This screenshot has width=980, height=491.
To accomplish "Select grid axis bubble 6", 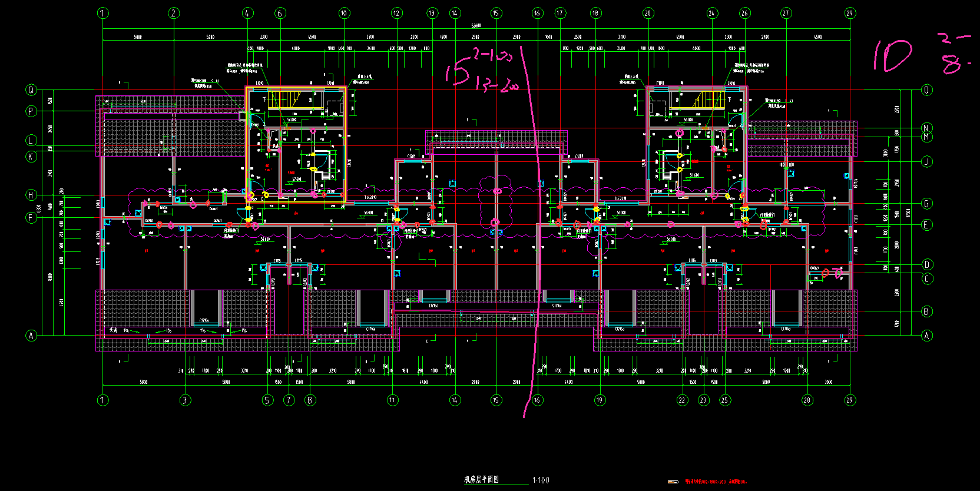I will [x=280, y=13].
